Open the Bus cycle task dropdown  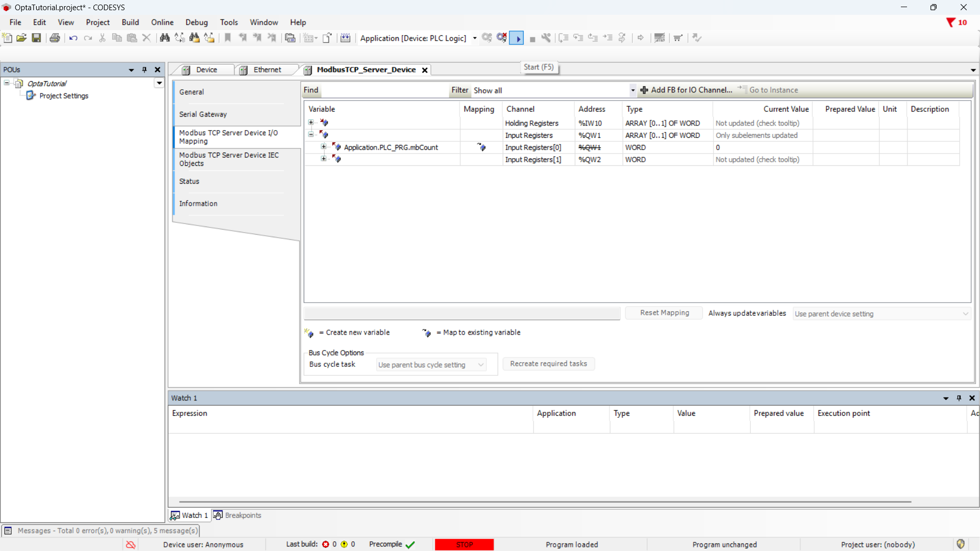pyautogui.click(x=431, y=365)
